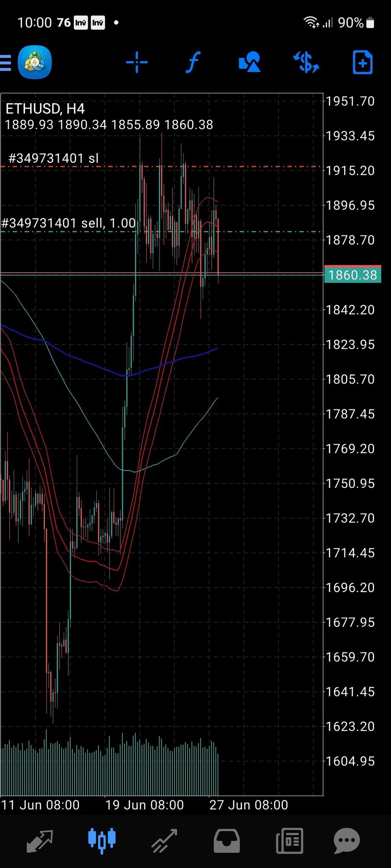
Task: Open the Trade tab
Action: click(x=164, y=840)
